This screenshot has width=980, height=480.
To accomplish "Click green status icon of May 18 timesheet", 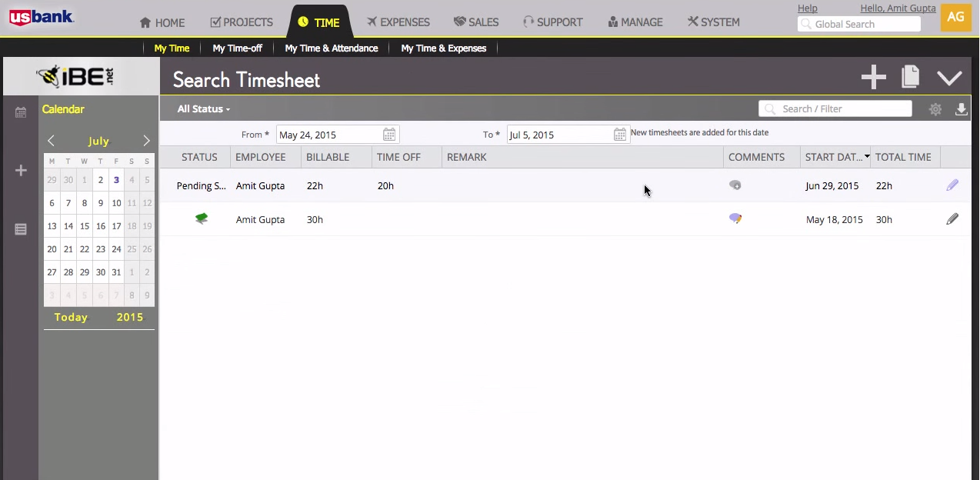I will coord(202,219).
